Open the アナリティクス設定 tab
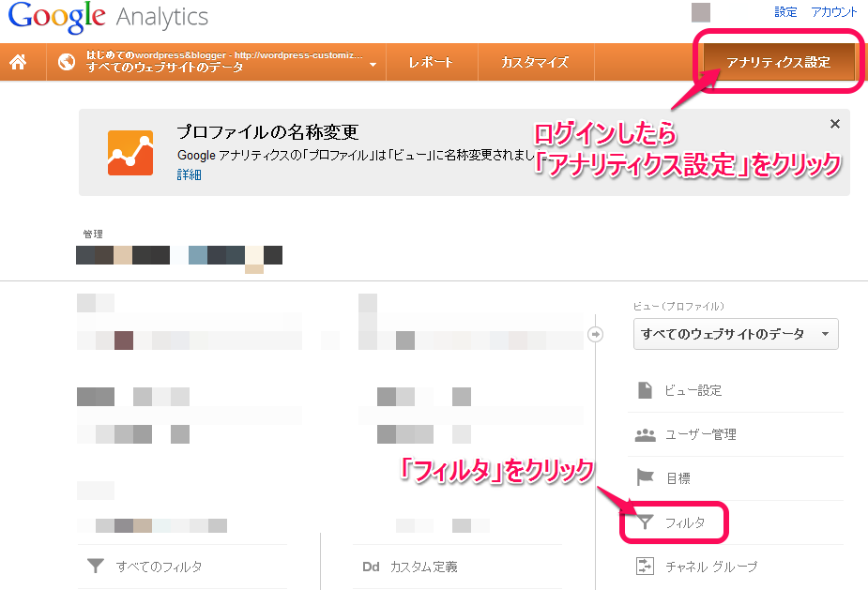This screenshot has height=590, width=868. click(778, 62)
